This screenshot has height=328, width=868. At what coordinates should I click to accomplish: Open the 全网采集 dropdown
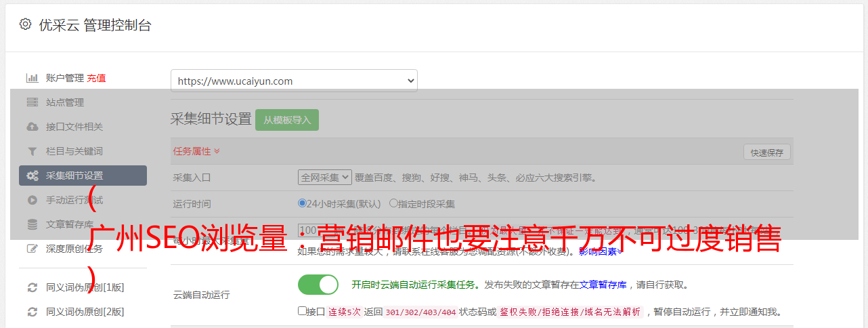pyautogui.click(x=325, y=178)
